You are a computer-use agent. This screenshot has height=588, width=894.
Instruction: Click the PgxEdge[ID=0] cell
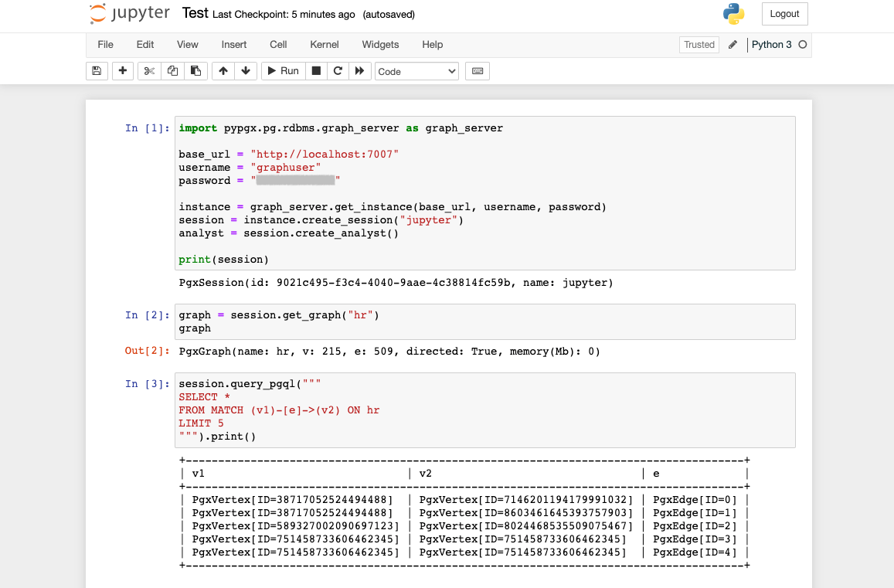pyautogui.click(x=695, y=500)
